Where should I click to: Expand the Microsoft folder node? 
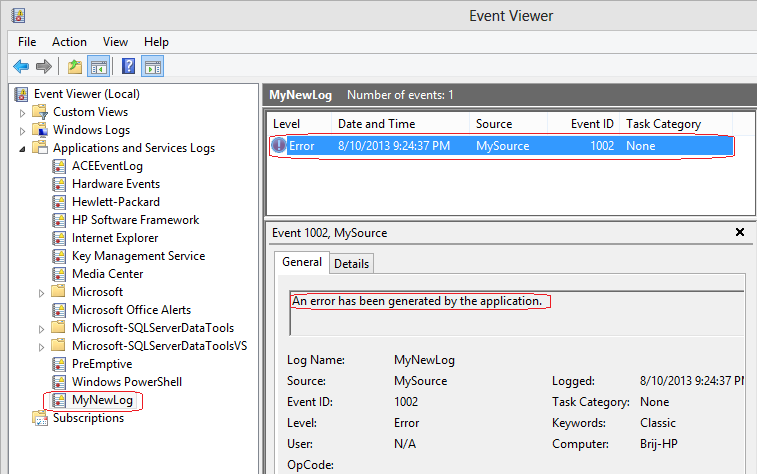point(41,293)
